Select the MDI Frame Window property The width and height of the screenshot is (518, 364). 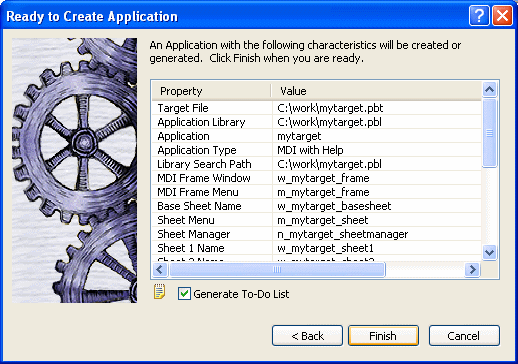coord(204,178)
